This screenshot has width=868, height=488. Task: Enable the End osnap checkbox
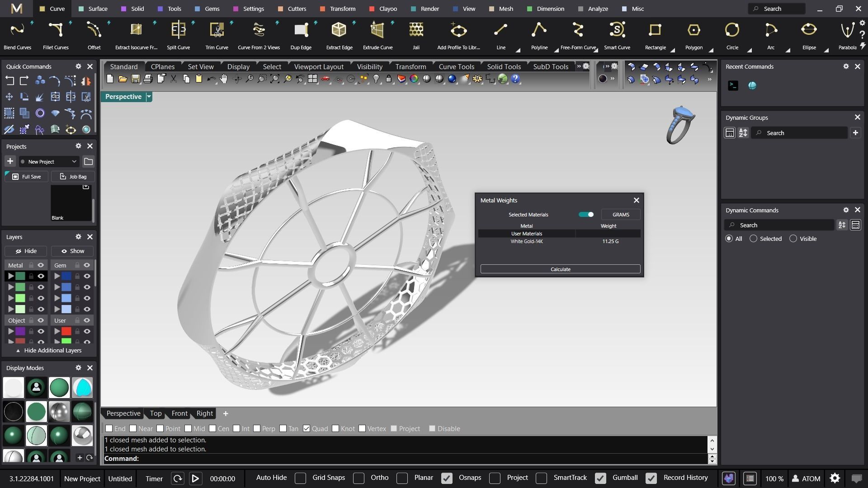point(109,428)
